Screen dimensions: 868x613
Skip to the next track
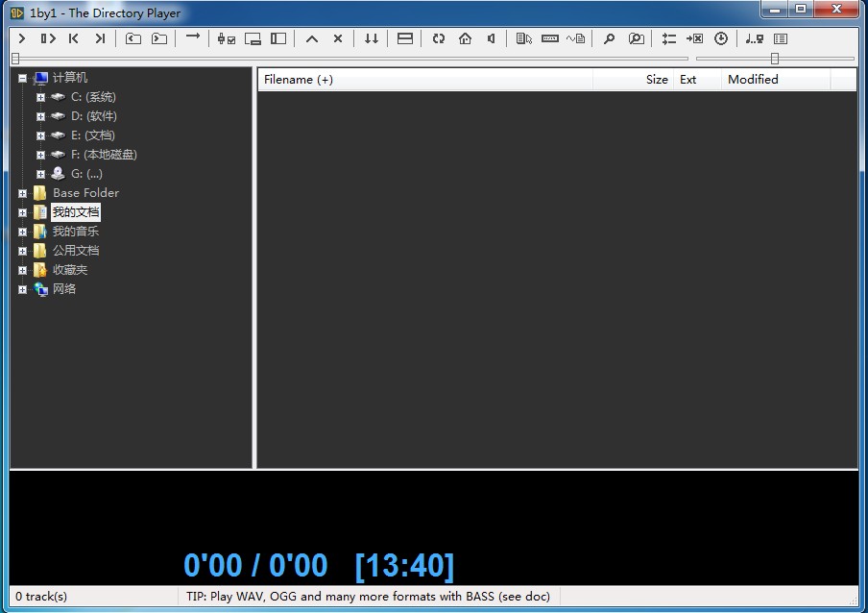[x=99, y=38]
